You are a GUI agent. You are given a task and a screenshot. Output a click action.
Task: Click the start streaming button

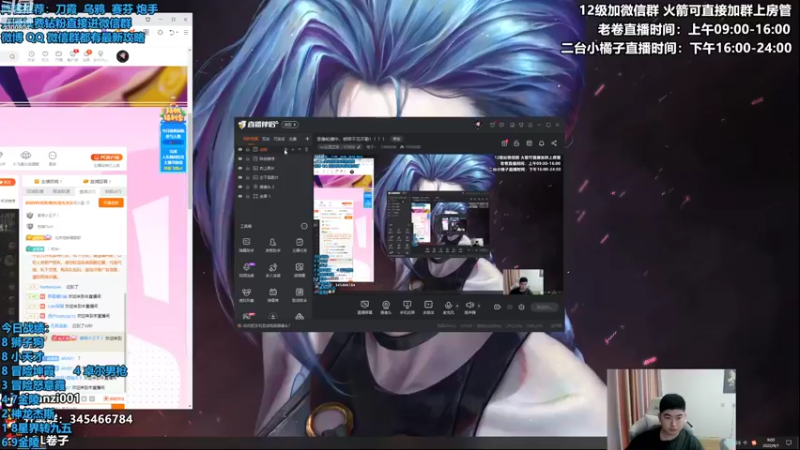pos(544,307)
